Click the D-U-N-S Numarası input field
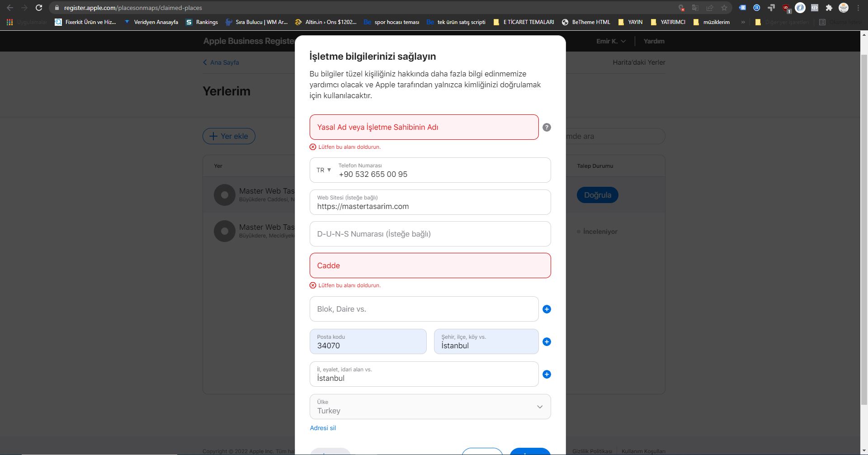 coord(430,234)
